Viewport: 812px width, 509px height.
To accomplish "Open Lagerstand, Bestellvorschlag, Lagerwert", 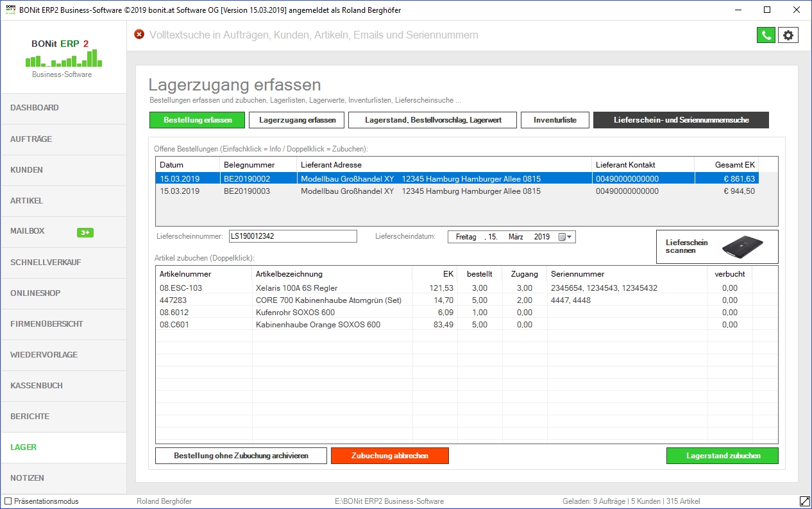I will [x=433, y=120].
